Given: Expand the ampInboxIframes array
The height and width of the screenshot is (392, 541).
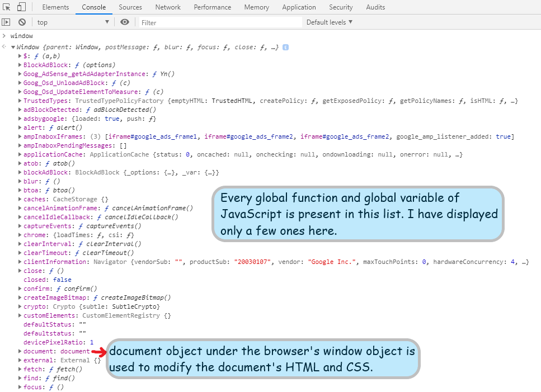Looking at the screenshot, I should pos(20,136).
